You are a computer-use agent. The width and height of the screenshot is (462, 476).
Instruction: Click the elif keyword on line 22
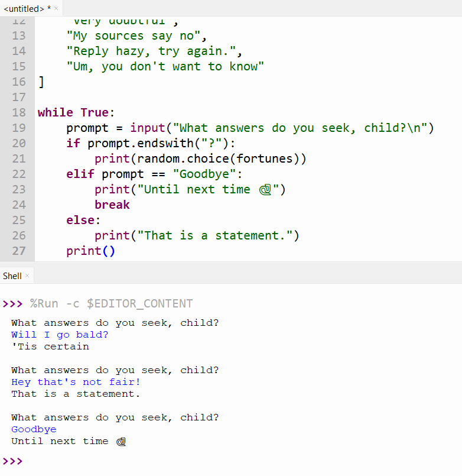coord(80,174)
